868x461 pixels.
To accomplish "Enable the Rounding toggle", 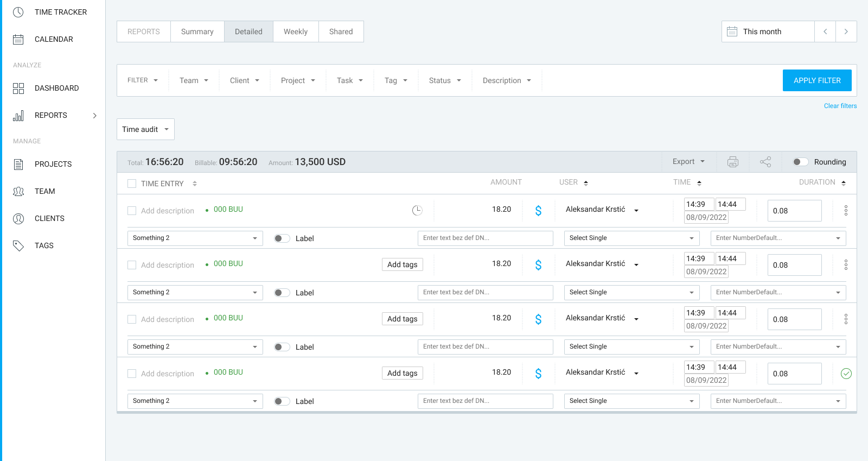I will [x=800, y=162].
